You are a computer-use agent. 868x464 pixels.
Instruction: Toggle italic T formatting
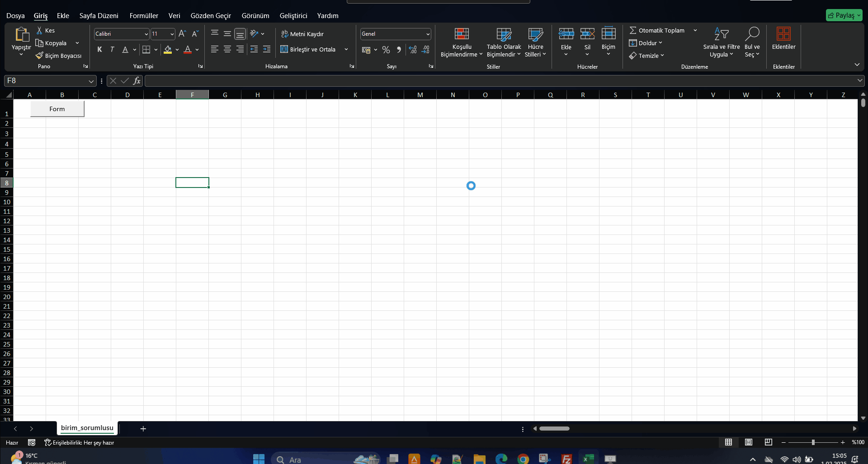click(112, 49)
